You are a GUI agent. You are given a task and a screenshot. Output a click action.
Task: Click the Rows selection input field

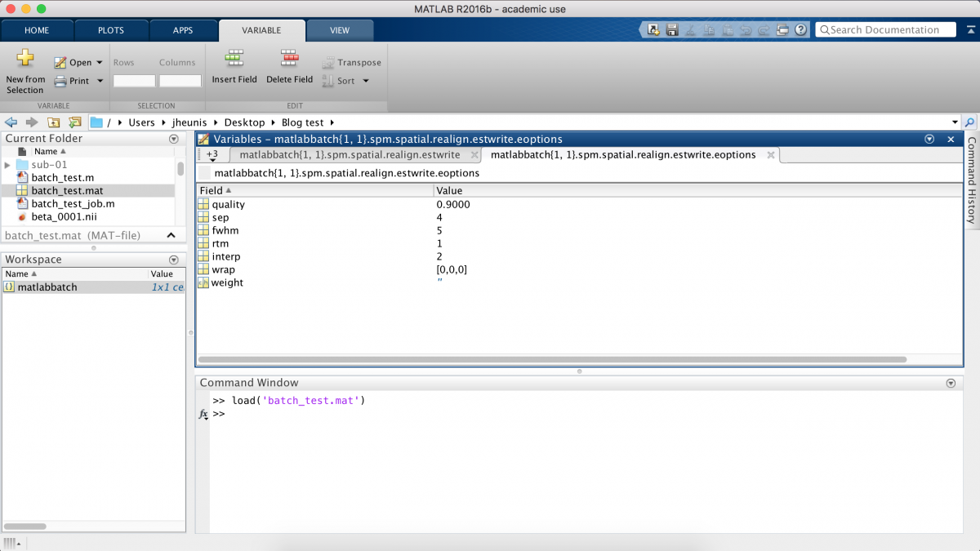tap(134, 81)
